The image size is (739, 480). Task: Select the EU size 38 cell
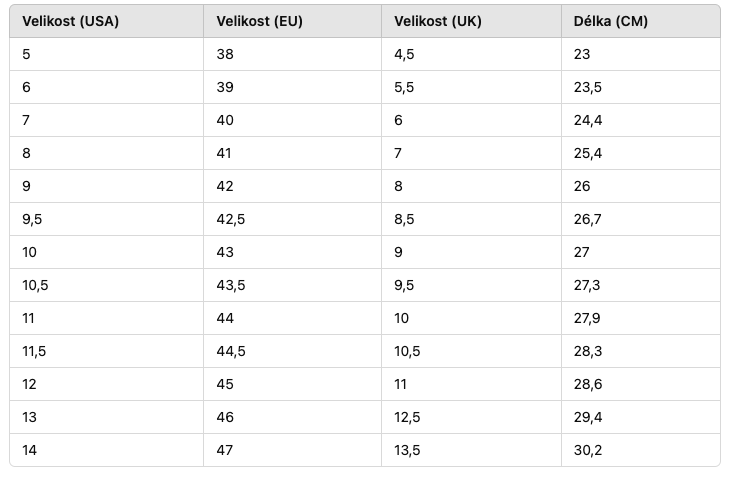click(x=292, y=54)
